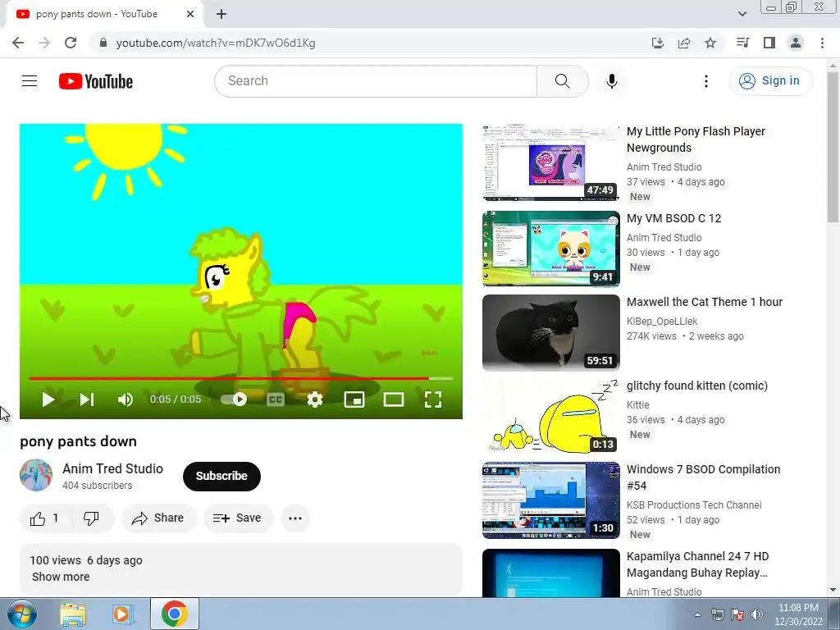Image resolution: width=840 pixels, height=630 pixels.
Task: Select the address bar URL
Action: [216, 43]
